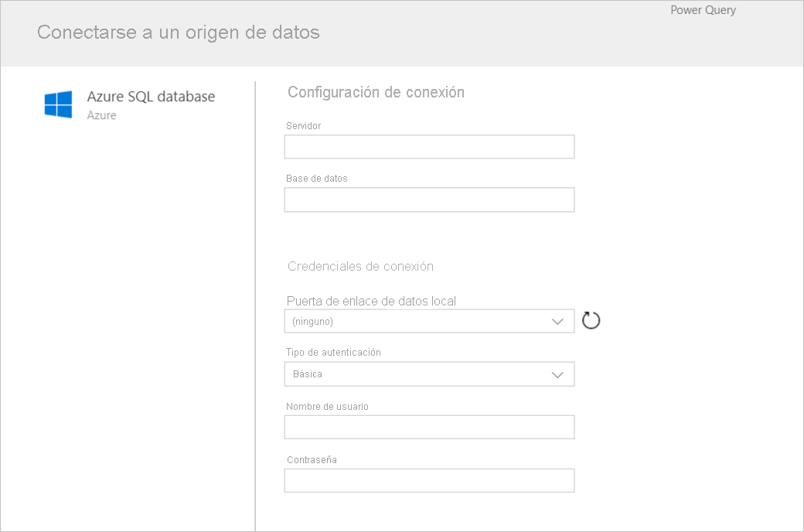Click the Nombre de usuario field
The image size is (804, 532).
(x=429, y=427)
